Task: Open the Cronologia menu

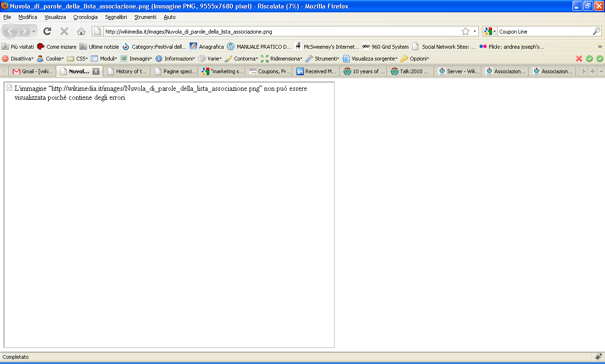Action: 86,17
